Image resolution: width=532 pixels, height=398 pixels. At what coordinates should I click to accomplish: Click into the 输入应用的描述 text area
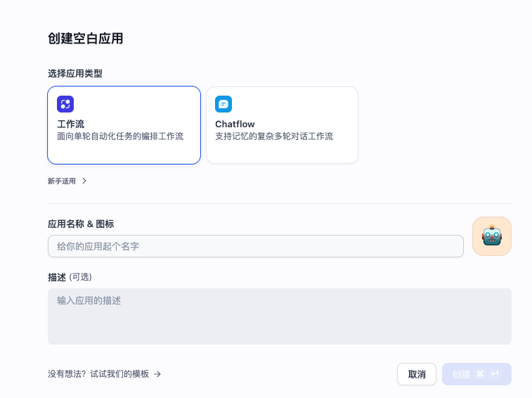click(279, 316)
